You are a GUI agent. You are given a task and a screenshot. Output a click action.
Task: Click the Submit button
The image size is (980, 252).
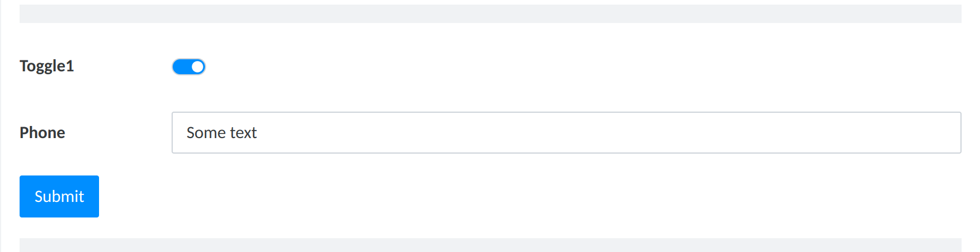(59, 196)
